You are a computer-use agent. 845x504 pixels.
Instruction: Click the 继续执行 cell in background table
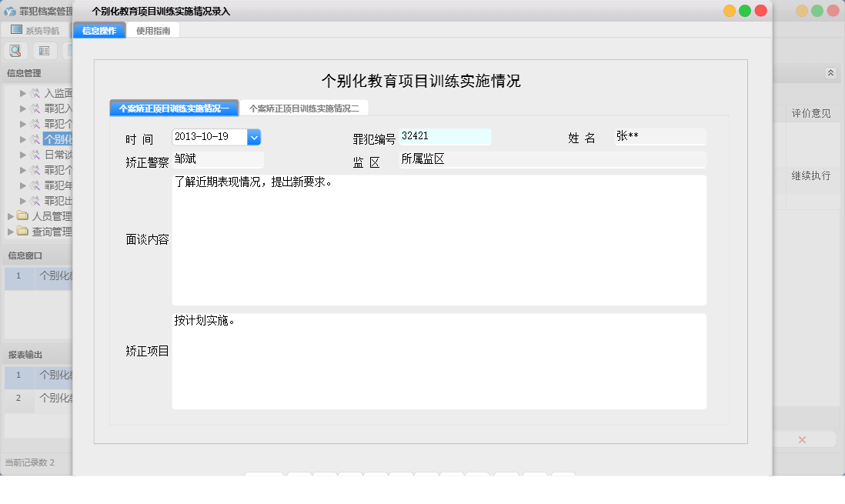[x=811, y=175]
